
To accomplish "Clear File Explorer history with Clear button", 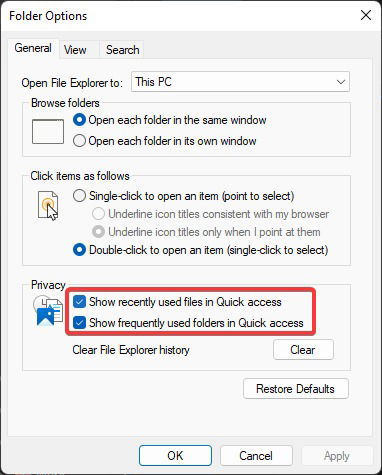I will (303, 350).
